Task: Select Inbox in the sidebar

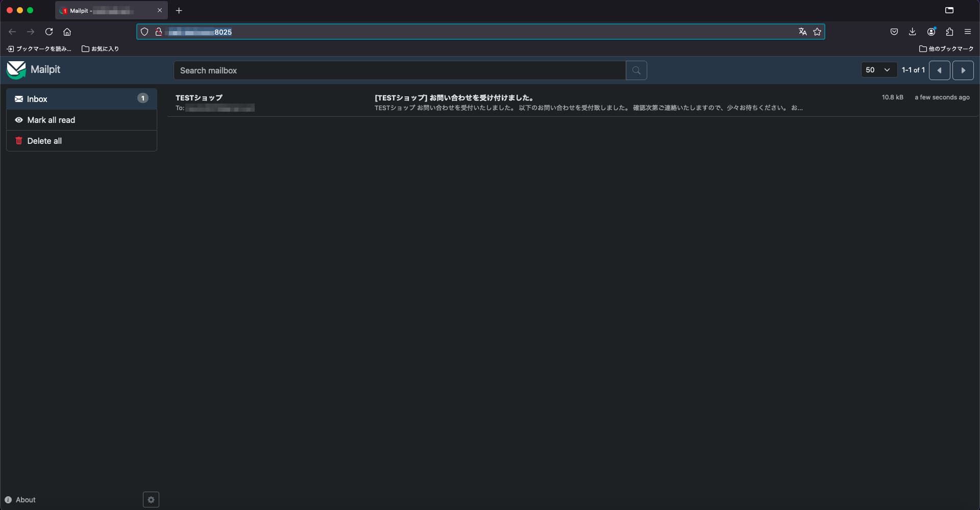Action: [x=82, y=99]
